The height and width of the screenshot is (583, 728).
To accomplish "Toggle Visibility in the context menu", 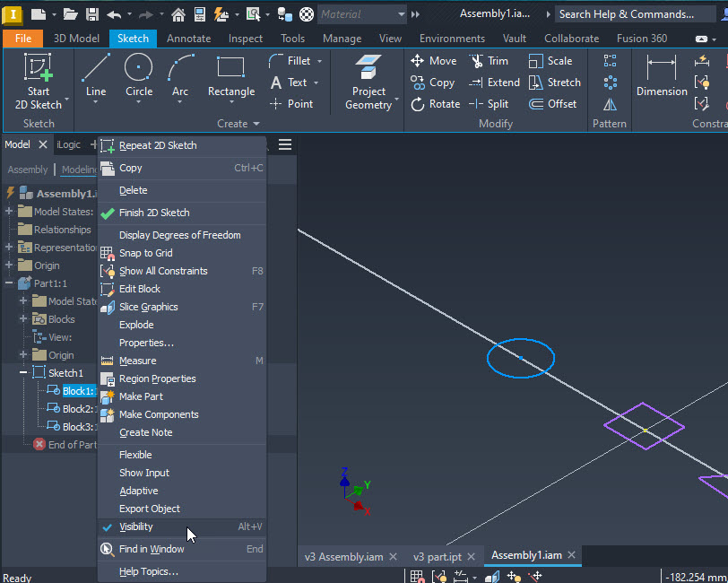I will pyautogui.click(x=136, y=526).
